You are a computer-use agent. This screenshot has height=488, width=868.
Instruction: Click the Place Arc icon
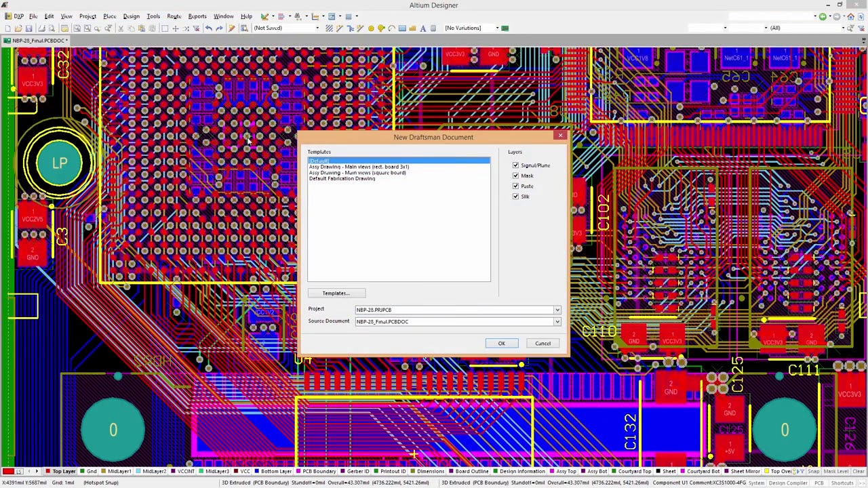[391, 28]
